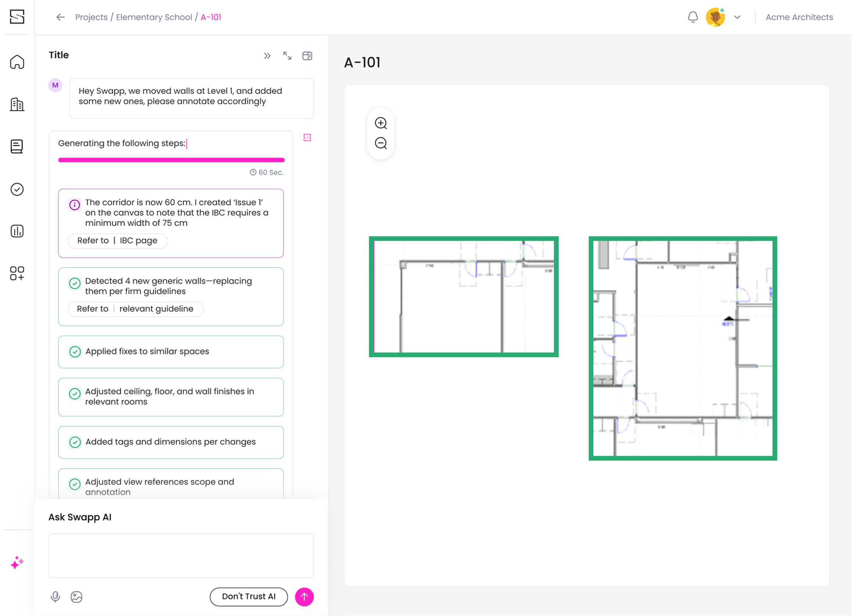Click the Projects breadcrumb

pyautogui.click(x=91, y=17)
